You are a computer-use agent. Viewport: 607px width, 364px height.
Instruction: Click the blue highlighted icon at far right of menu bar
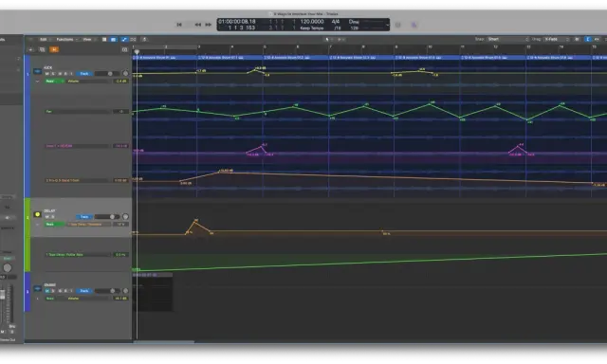click(x=588, y=39)
